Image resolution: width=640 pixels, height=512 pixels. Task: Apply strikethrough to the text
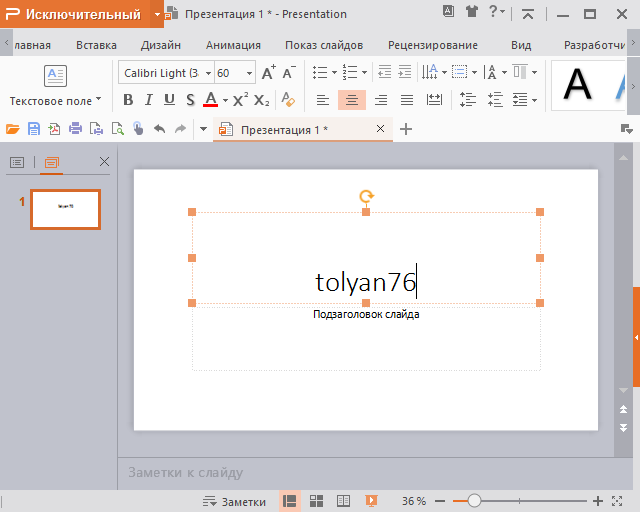[x=189, y=100]
